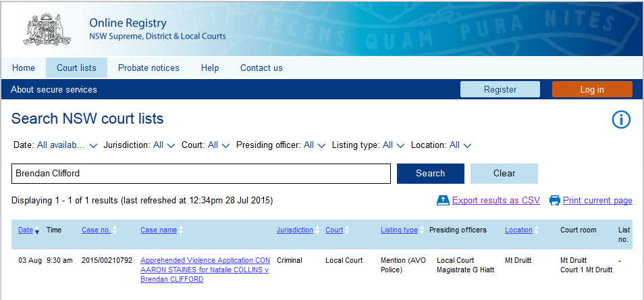
Task: Expand the Date filter dropdown
Action: pyautogui.click(x=93, y=145)
